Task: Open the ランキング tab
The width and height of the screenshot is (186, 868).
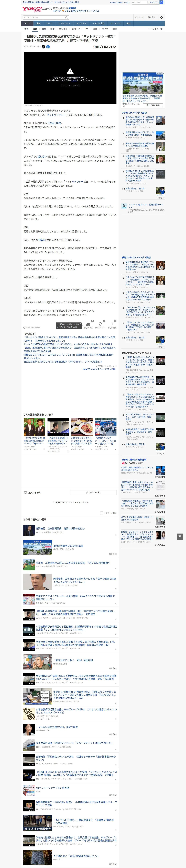Action: [x=115, y=23]
